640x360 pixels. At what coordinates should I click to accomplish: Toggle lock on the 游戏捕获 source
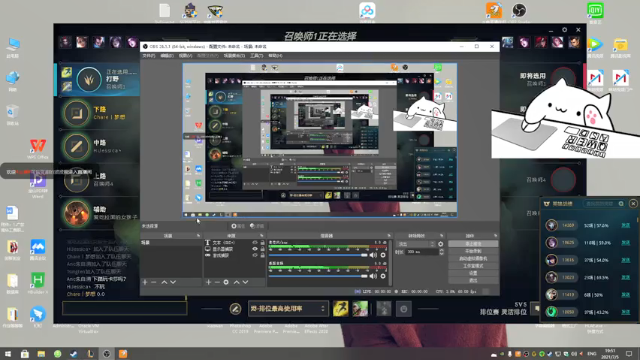click(262, 255)
